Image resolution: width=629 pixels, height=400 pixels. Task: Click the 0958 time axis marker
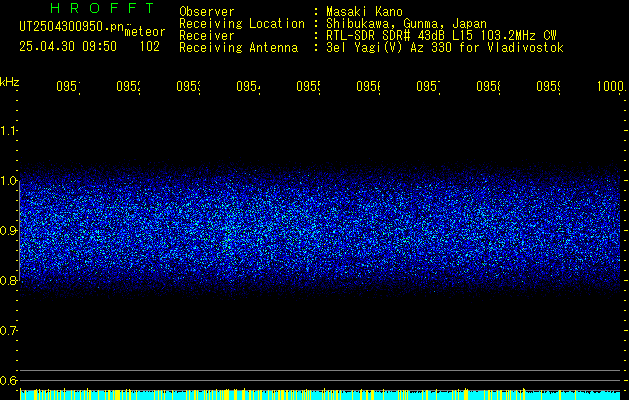click(x=488, y=87)
